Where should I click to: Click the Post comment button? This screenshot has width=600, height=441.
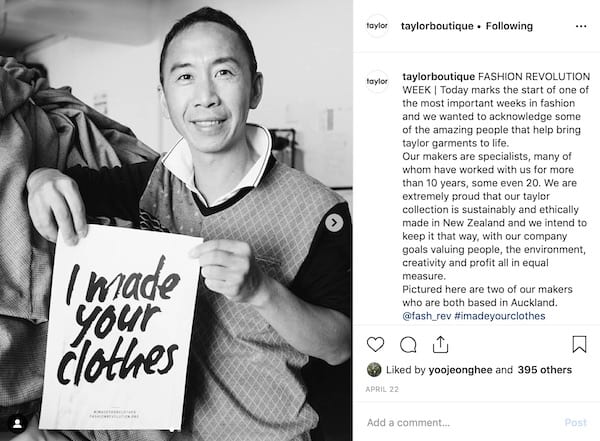(x=575, y=423)
